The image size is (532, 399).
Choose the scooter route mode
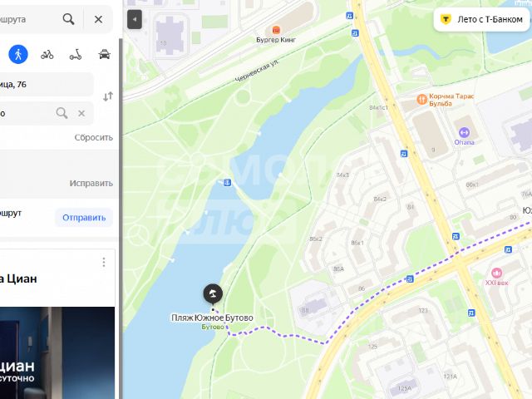click(76, 54)
